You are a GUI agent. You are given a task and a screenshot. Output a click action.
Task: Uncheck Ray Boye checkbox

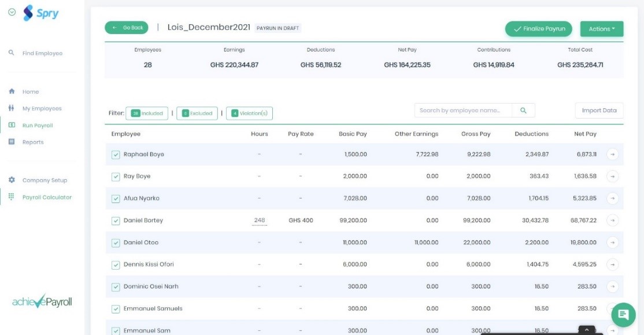coord(116,176)
